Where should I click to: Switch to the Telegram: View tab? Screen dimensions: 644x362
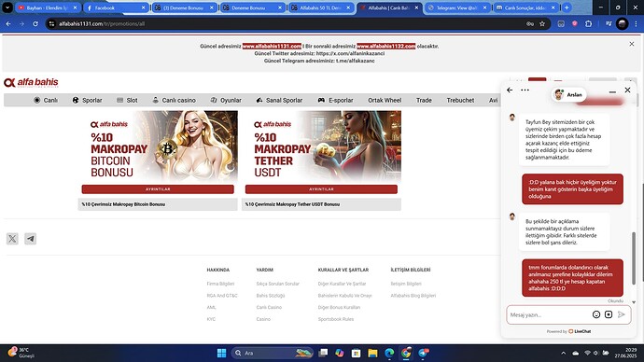pos(457,7)
